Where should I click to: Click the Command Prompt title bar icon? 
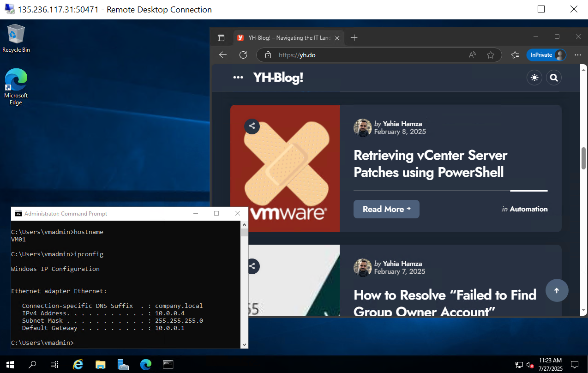point(18,214)
